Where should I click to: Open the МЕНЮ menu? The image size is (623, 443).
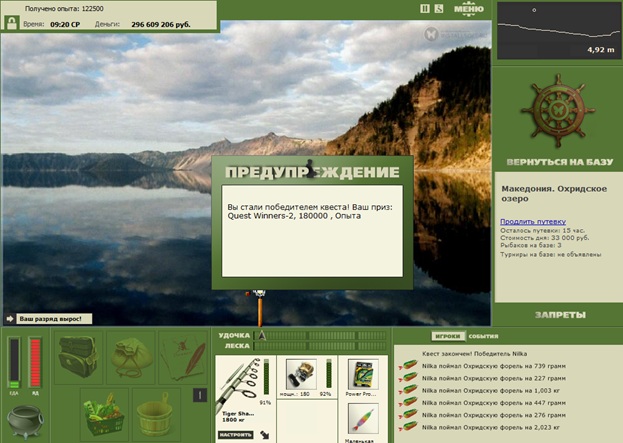[469, 9]
